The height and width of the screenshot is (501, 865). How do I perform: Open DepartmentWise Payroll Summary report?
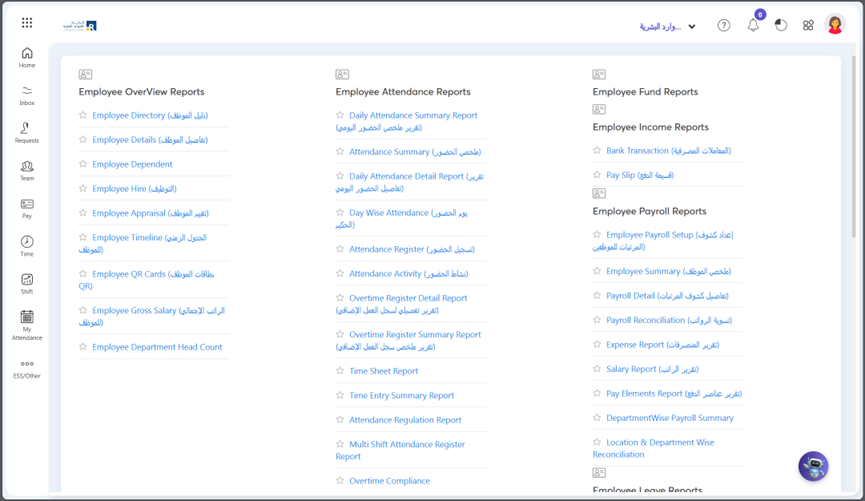669,418
